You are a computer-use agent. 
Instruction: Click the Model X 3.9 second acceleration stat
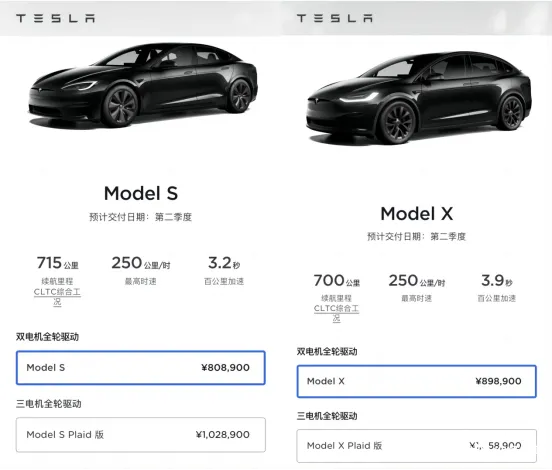pyautogui.click(x=497, y=288)
